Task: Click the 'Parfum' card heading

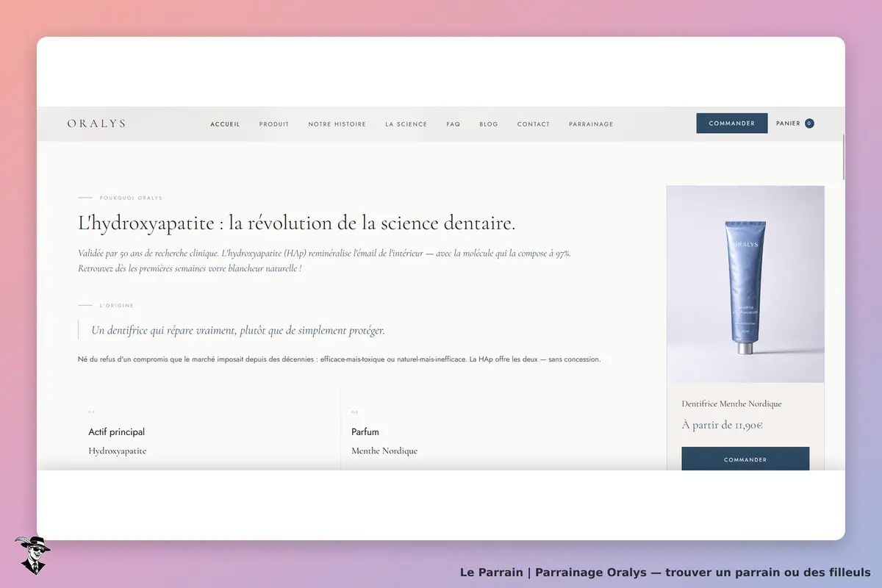Action: pyautogui.click(x=365, y=432)
